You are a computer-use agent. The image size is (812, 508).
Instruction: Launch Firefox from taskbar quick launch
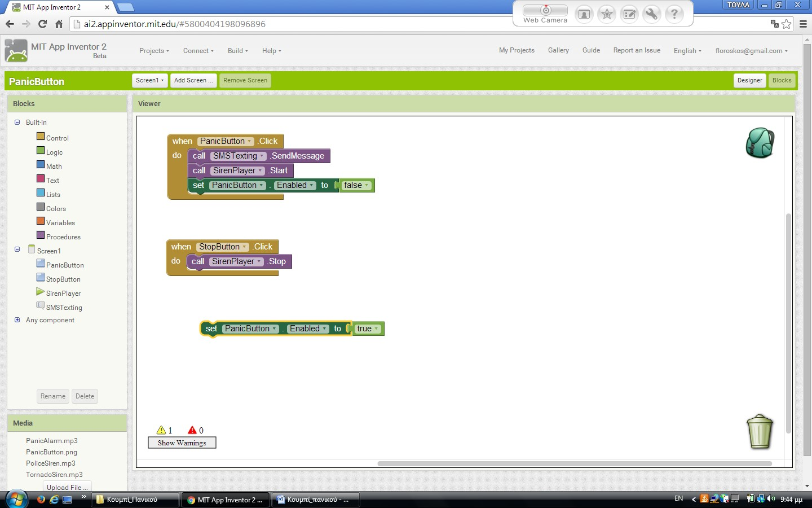pyautogui.click(x=41, y=500)
